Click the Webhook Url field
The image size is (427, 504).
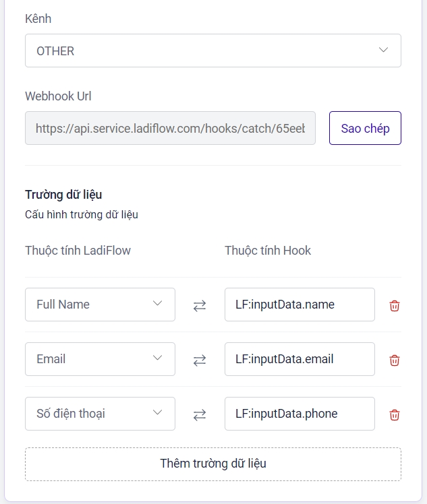(x=170, y=128)
